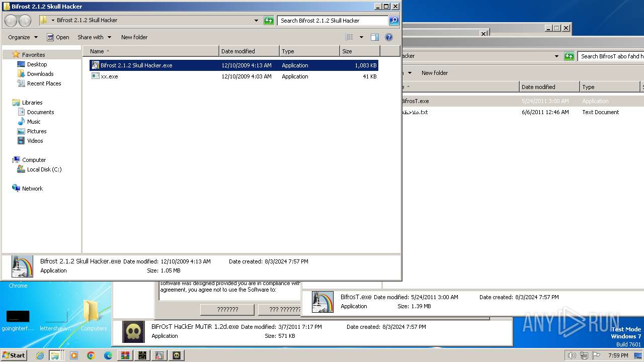This screenshot has width=644, height=362.
Task: Sort by Type in the BifrosT window
Action: tap(610, 87)
